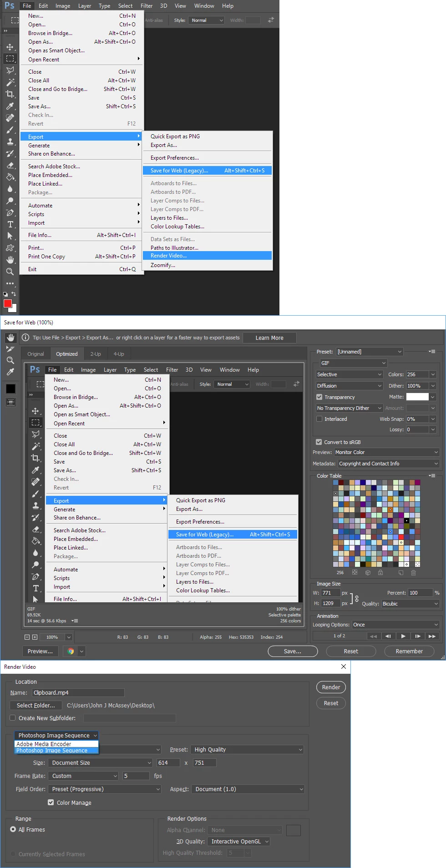The width and height of the screenshot is (446, 868).
Task: Select the Move tool in Photoshop's main tools panel
Action: (x=10, y=47)
